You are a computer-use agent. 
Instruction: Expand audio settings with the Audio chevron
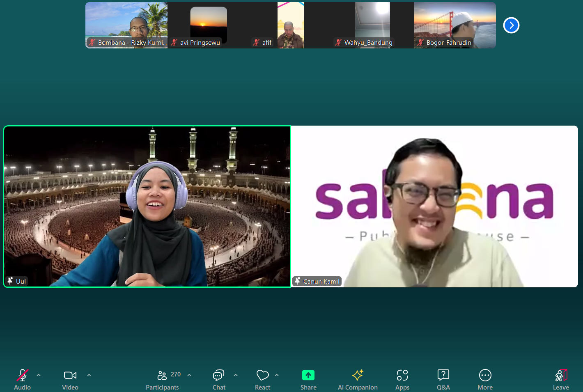38,375
